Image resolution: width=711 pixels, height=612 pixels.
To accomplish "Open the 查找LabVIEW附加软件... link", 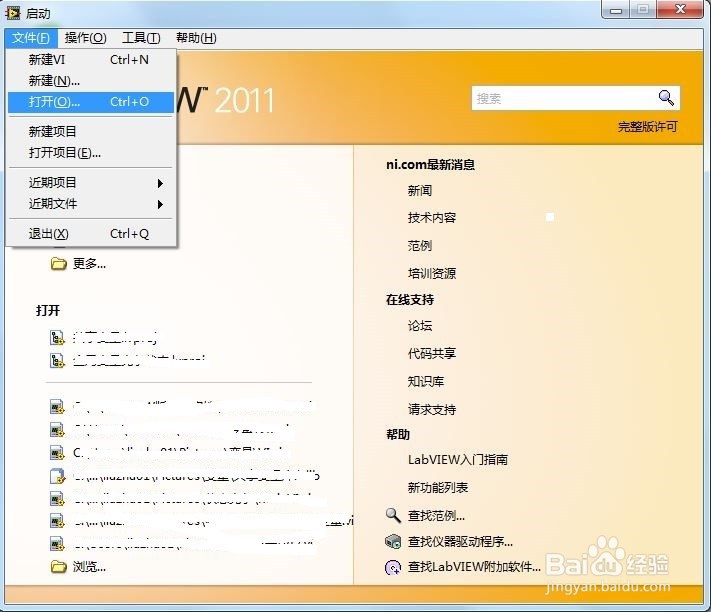I will coord(474,567).
